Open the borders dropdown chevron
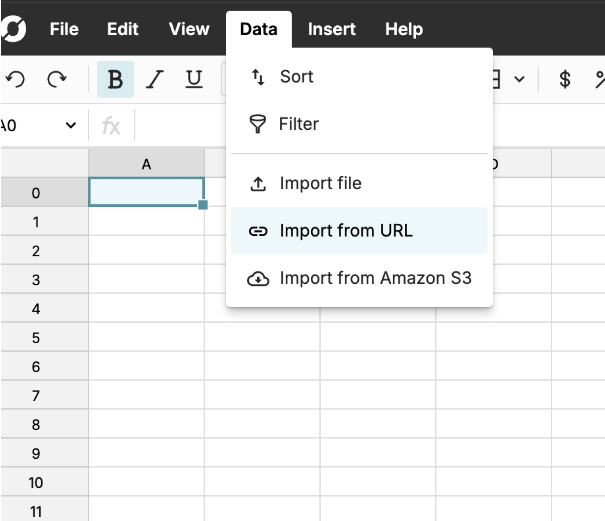This screenshot has height=521, width=605. pos(519,80)
